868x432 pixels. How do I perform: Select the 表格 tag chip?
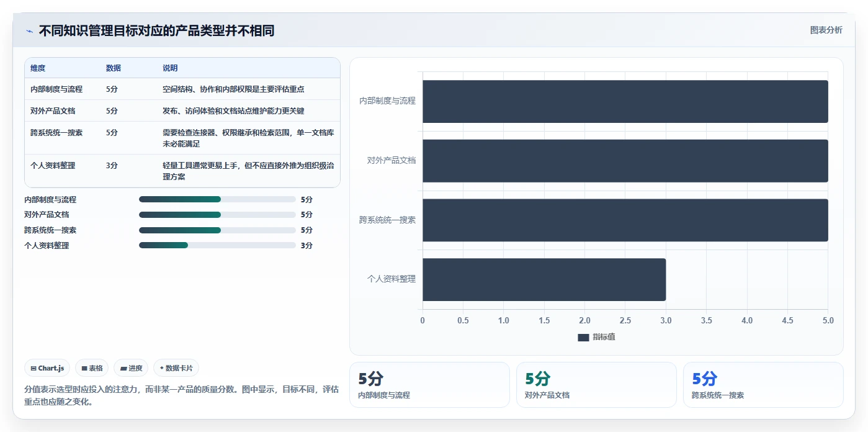(92, 368)
